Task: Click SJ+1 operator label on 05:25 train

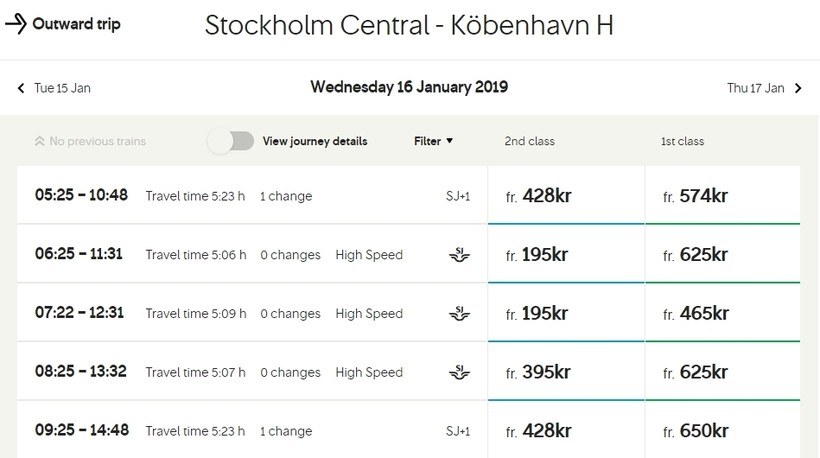Action: pyautogui.click(x=458, y=196)
